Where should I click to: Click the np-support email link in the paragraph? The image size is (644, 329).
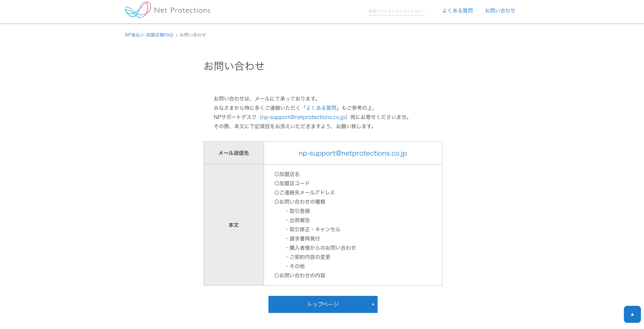pos(303,117)
